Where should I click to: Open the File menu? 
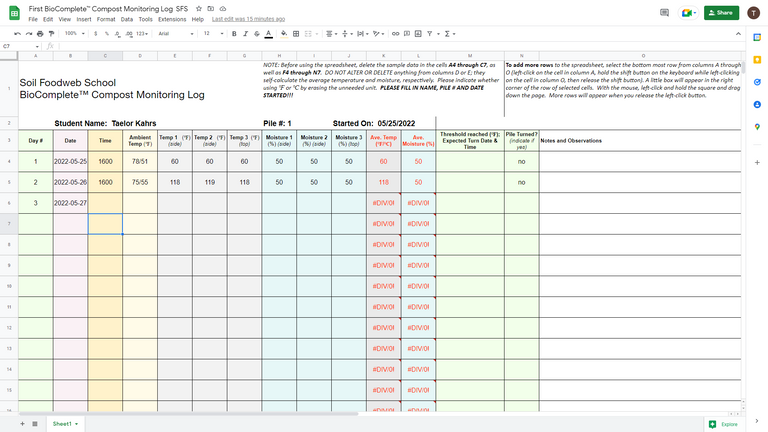(33, 19)
